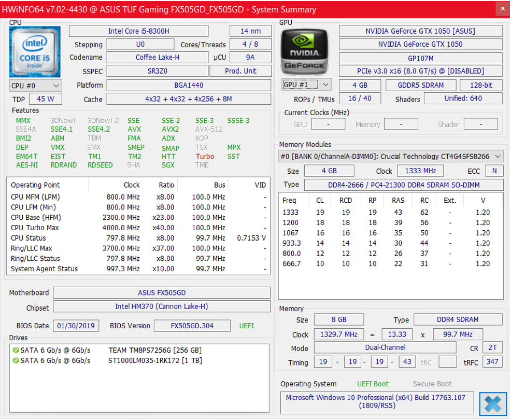This screenshot has height=420, width=511.
Task: Open the memory module BANK 0 dropdown
Action: tap(390, 156)
